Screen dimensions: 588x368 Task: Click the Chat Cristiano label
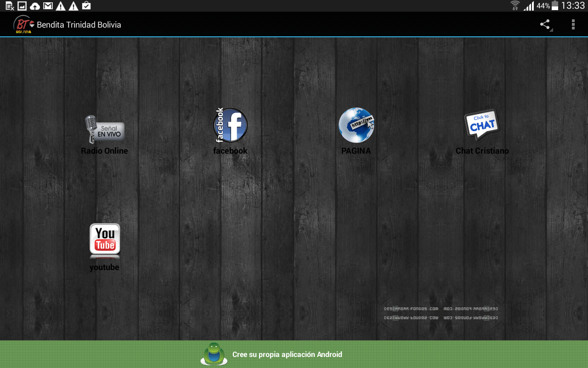click(x=482, y=151)
